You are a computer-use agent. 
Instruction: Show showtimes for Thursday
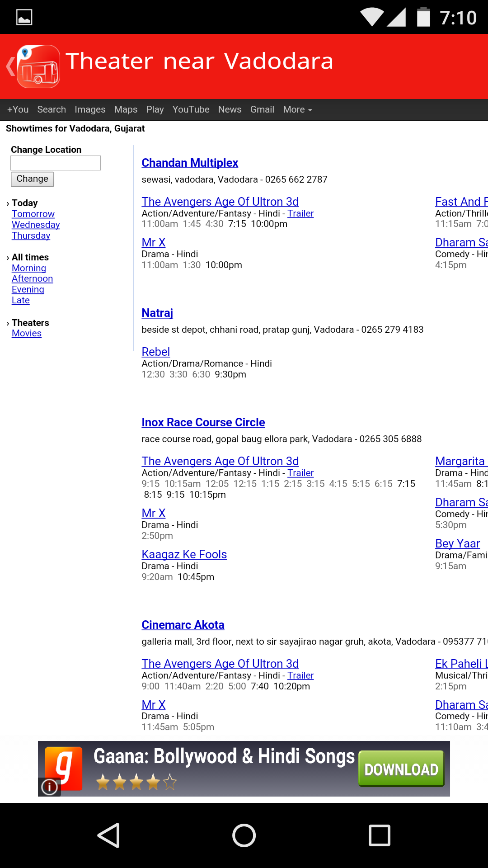coord(31,236)
